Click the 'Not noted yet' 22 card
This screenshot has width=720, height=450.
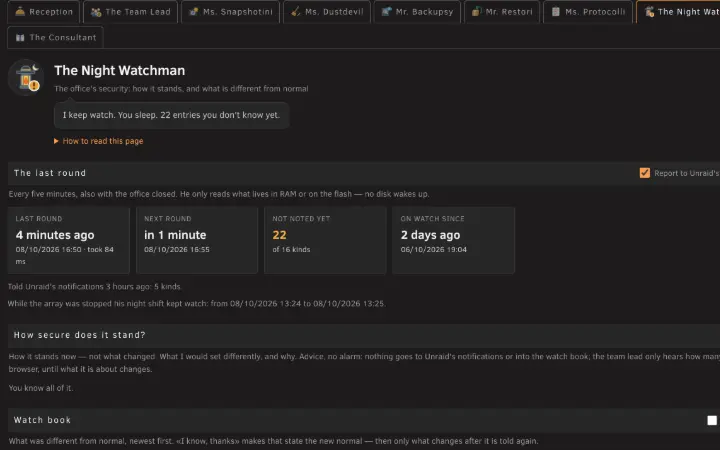[326, 240]
